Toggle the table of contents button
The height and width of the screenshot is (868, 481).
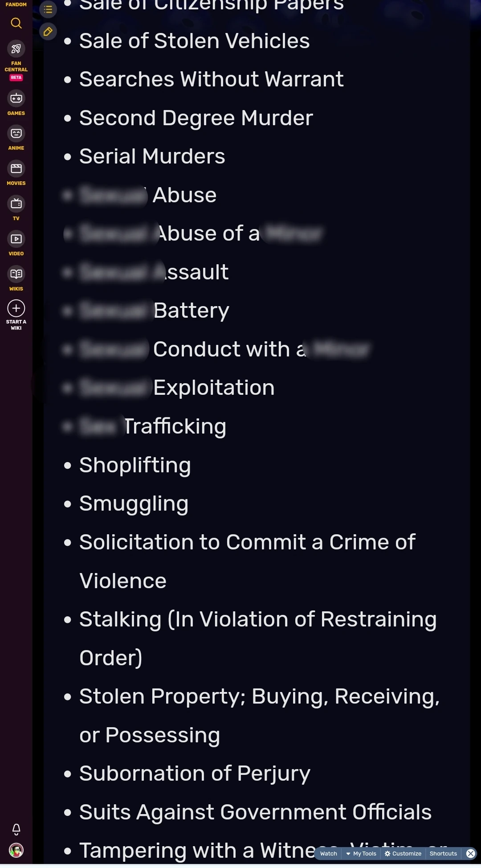(x=48, y=9)
